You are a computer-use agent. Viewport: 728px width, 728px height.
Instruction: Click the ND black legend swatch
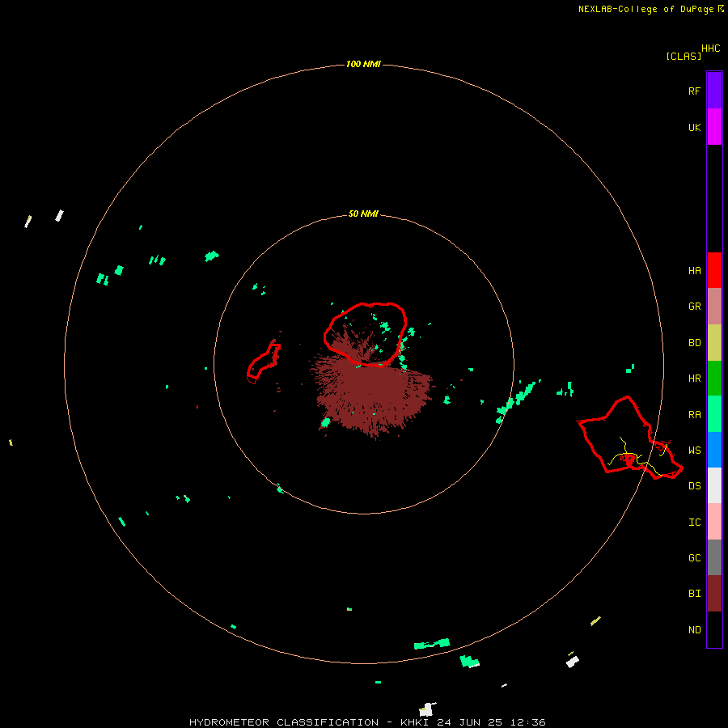pos(714,629)
